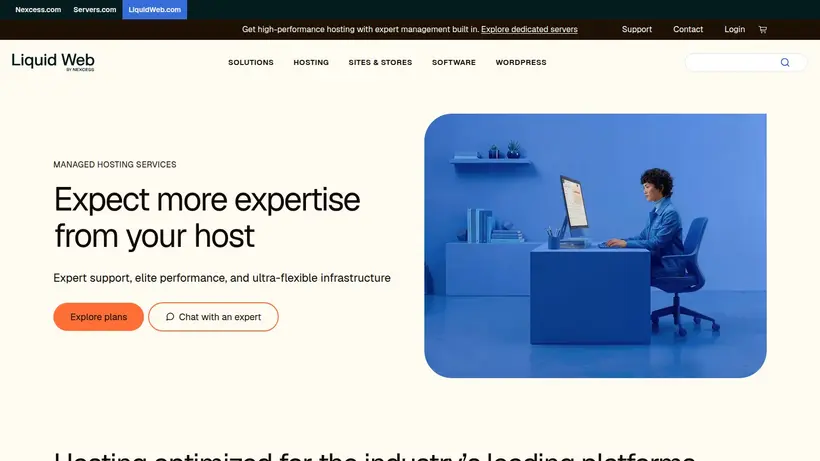Click the Login link
The height and width of the screenshot is (461, 820).
tap(734, 29)
